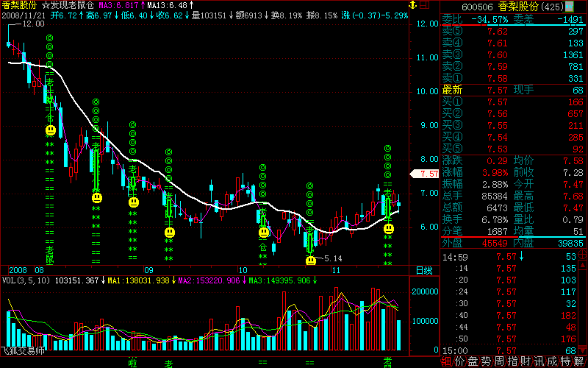Click the 内盘 39835 figure

[570, 244]
